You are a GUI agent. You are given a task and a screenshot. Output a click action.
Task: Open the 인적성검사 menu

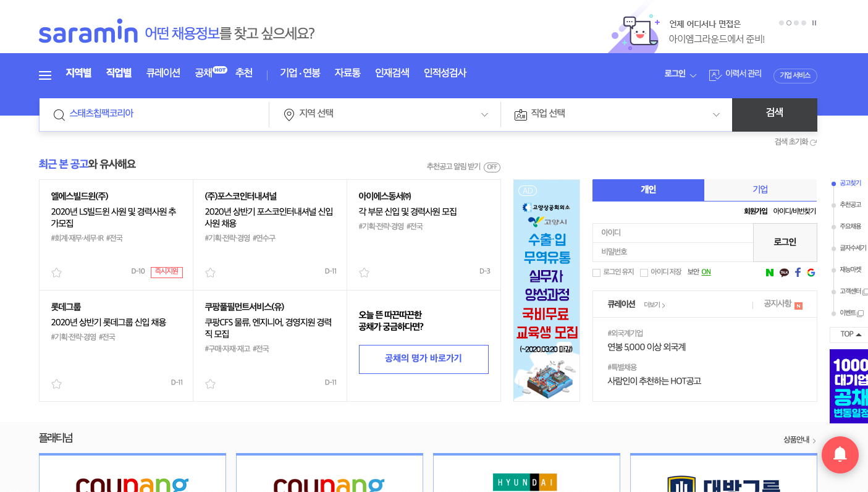(445, 73)
